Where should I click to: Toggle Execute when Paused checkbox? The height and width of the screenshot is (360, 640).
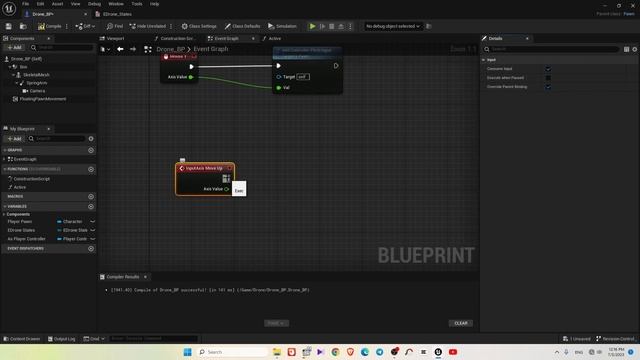[x=548, y=78]
